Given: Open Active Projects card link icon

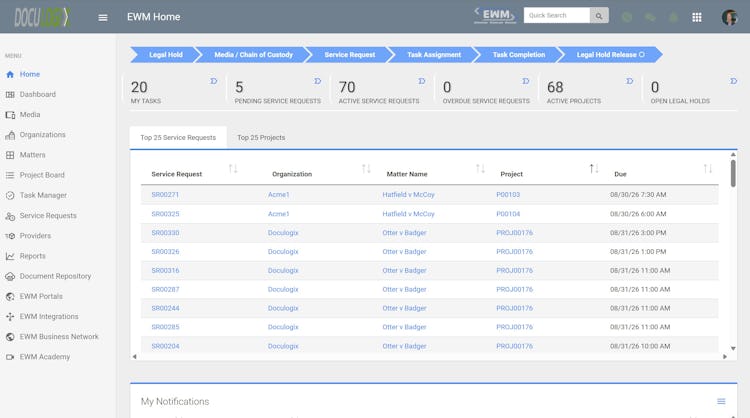Looking at the screenshot, I should tap(629, 81).
